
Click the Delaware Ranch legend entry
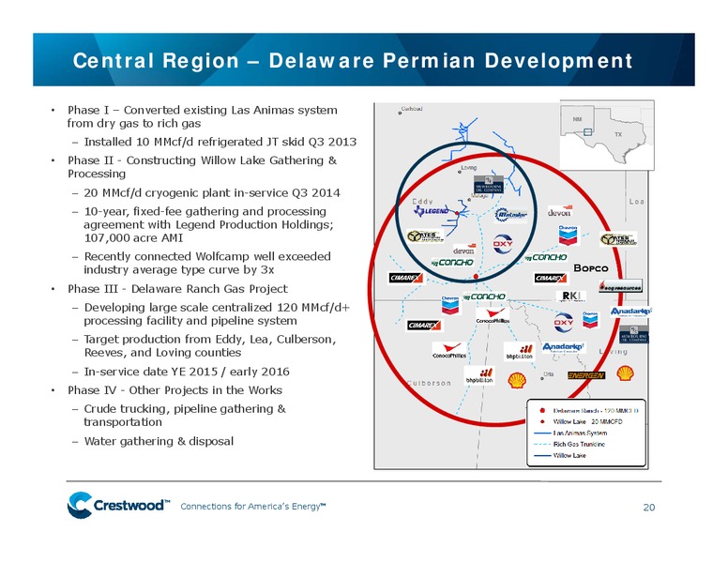coord(588,411)
